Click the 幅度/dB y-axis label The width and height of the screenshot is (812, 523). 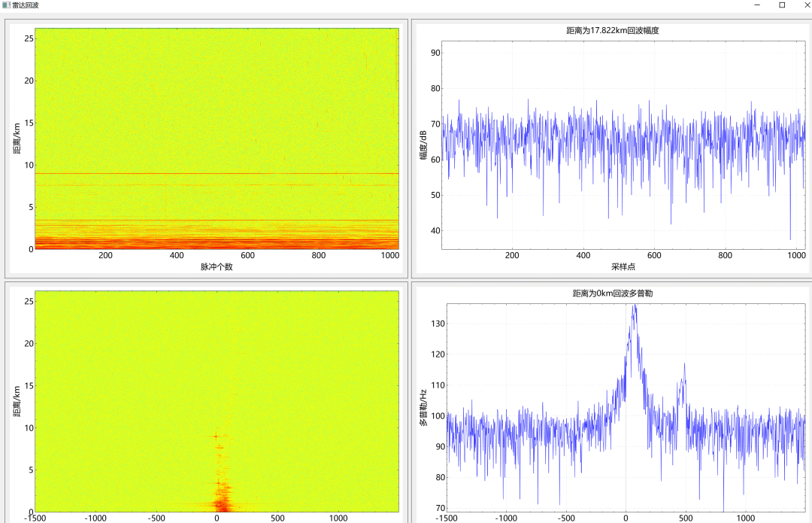[423, 145]
